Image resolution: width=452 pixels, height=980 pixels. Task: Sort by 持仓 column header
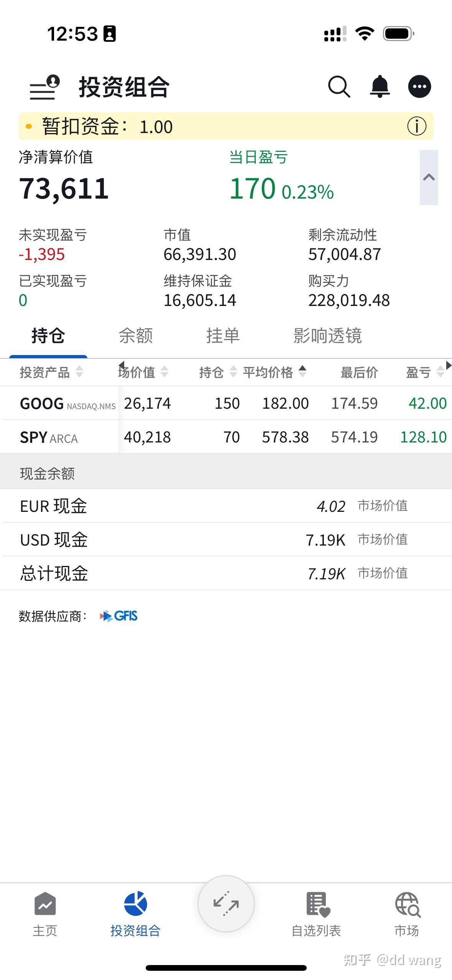pos(218,372)
